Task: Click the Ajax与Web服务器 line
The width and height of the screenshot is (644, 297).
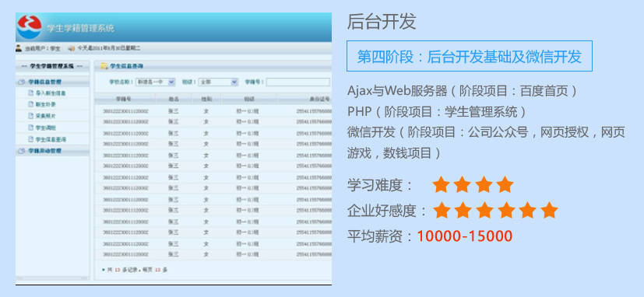Action: coord(462,91)
